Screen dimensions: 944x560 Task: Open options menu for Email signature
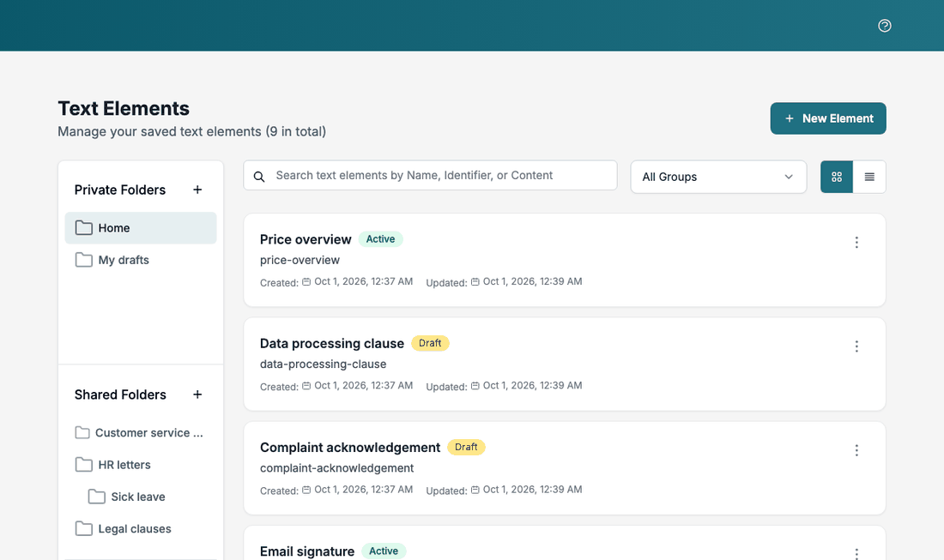(x=856, y=553)
